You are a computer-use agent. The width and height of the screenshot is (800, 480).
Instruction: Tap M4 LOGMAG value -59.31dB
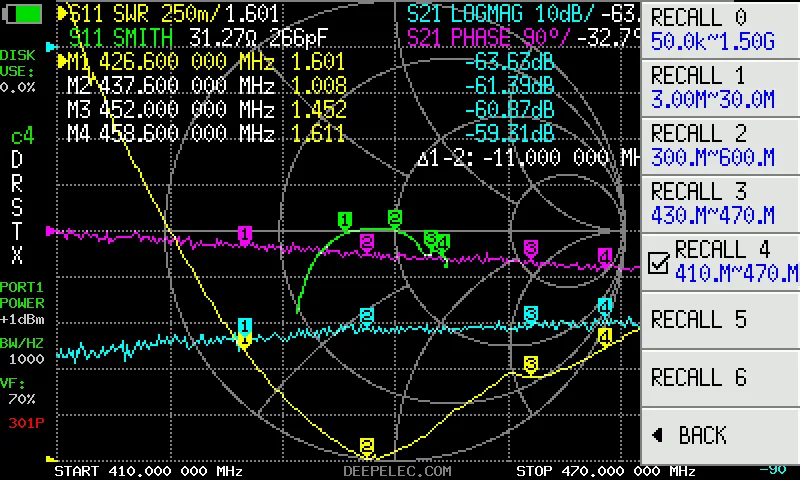coord(509,133)
